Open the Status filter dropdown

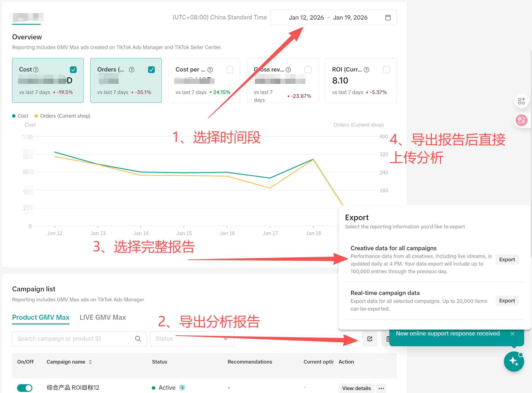pyautogui.click(x=192, y=339)
